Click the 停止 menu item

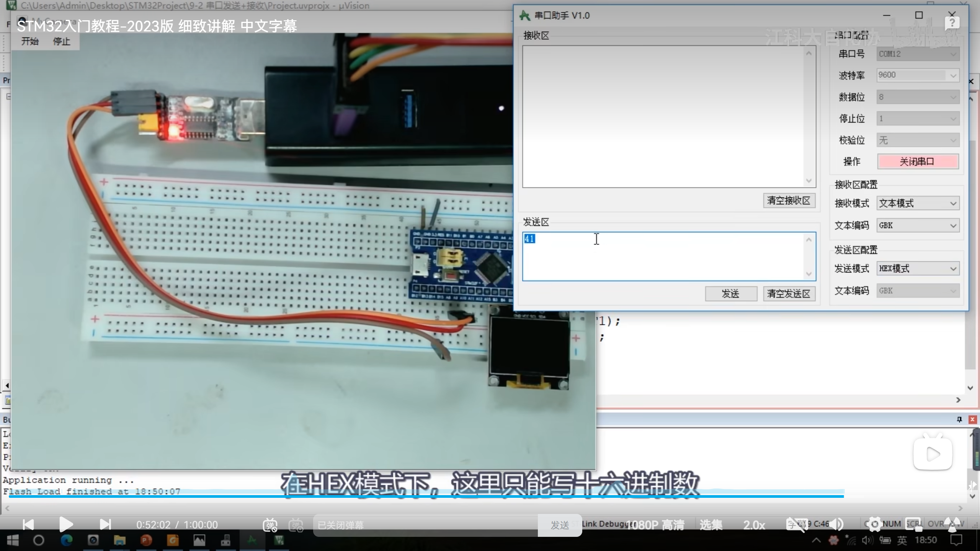point(61,41)
